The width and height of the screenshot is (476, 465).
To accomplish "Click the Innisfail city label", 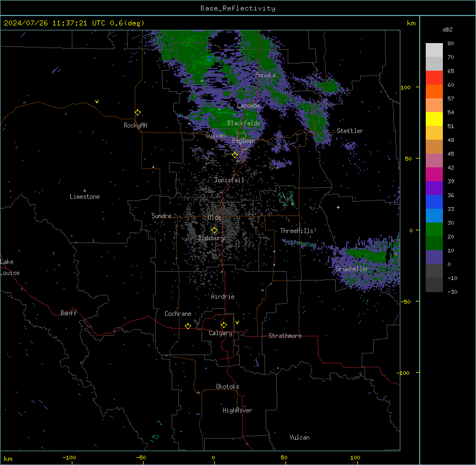I will pos(229,180).
